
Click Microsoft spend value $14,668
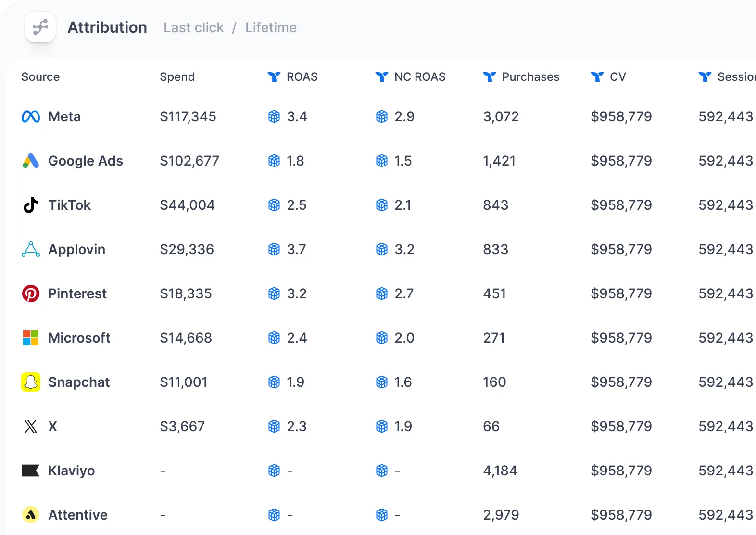tap(186, 338)
